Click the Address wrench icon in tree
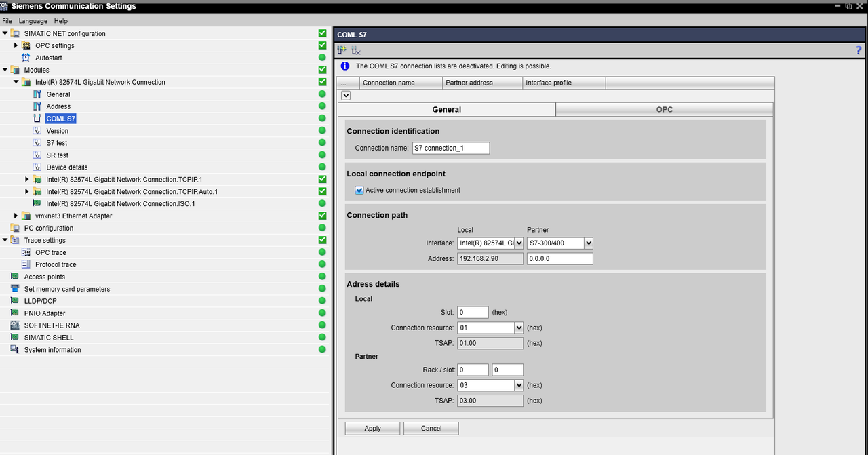This screenshot has height=455, width=868. coord(37,106)
